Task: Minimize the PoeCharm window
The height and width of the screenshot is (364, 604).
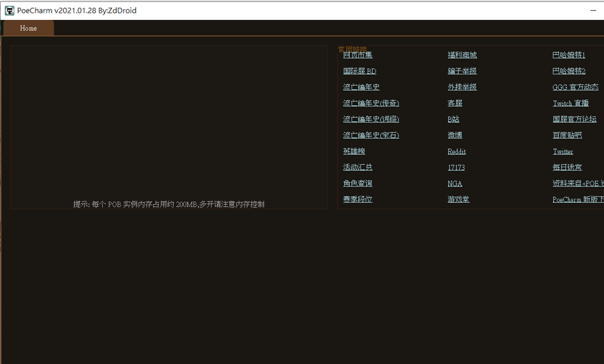Action: point(593,10)
